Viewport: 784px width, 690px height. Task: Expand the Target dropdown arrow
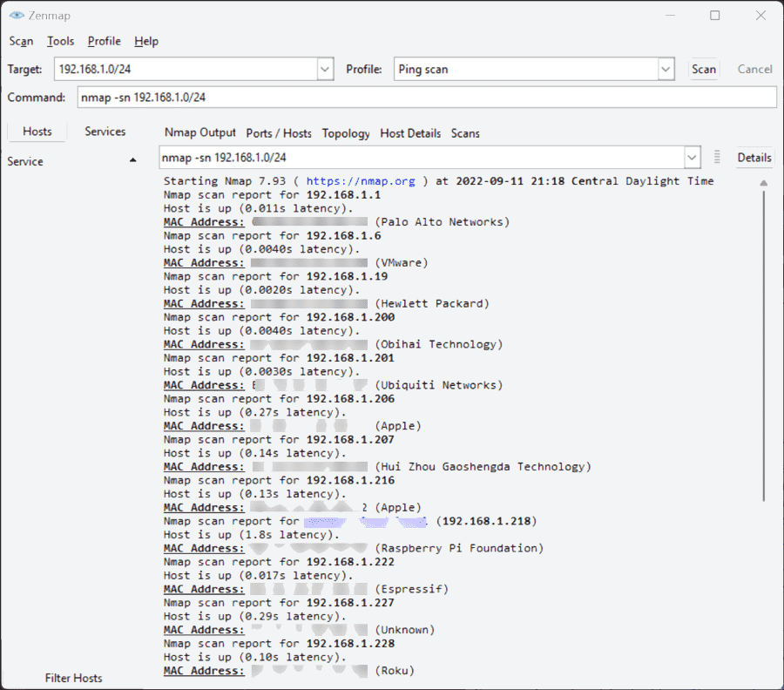click(325, 69)
